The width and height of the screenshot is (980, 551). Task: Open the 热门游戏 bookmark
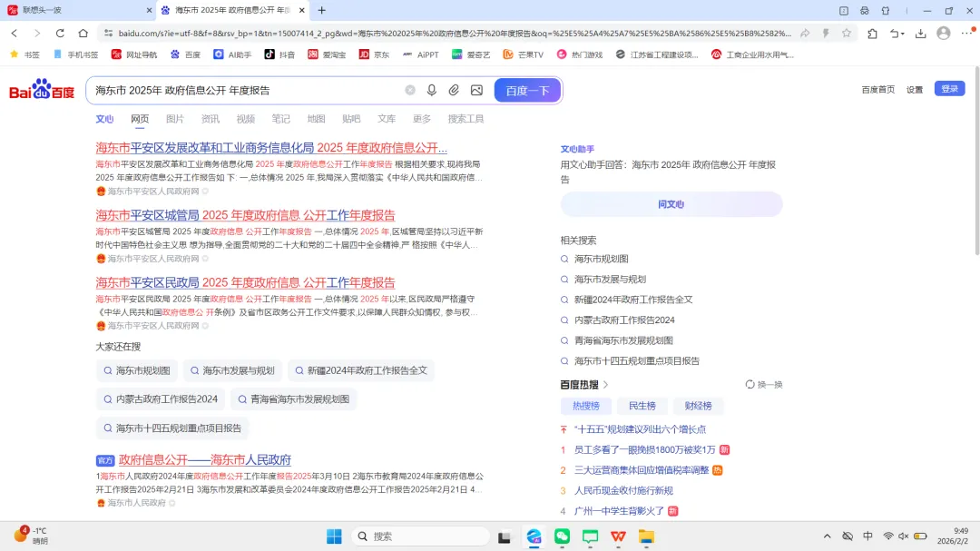pos(580,54)
